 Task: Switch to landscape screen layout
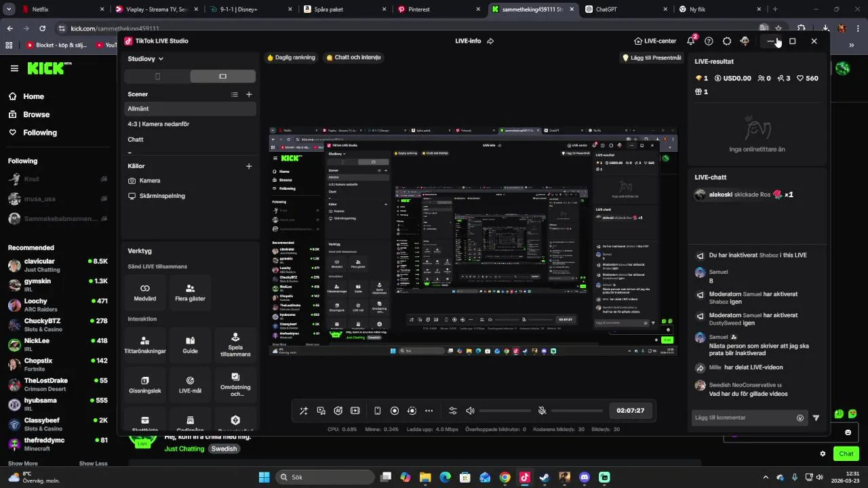pos(222,77)
